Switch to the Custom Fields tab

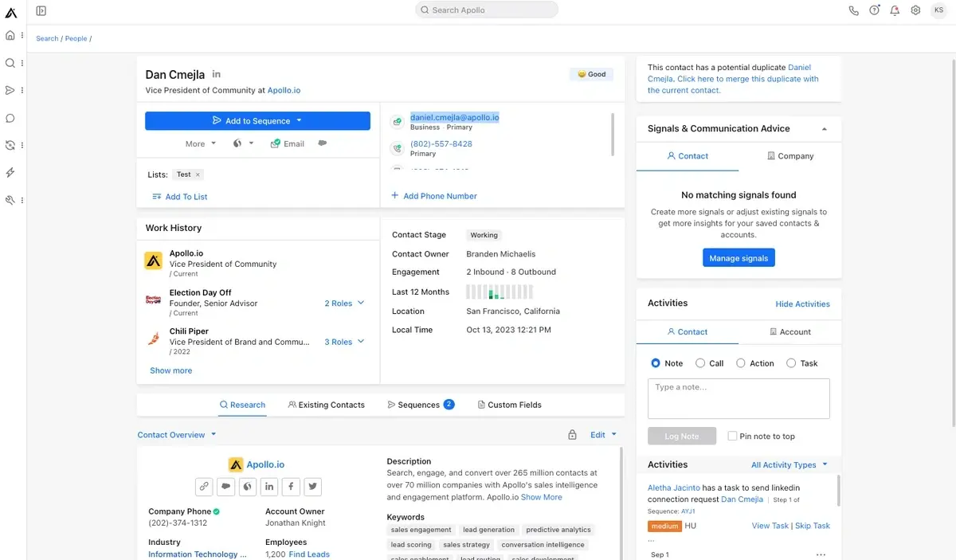coord(509,405)
